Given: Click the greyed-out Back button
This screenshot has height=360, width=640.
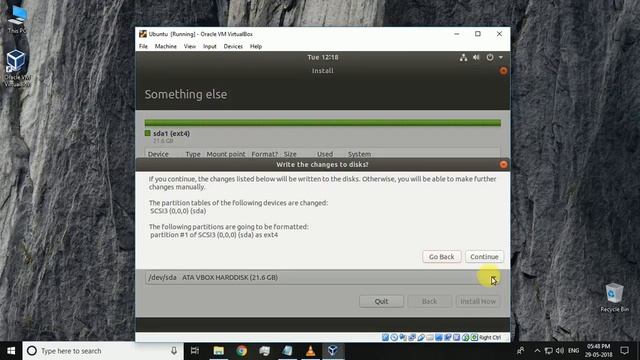Looking at the screenshot, I should coord(429,301).
